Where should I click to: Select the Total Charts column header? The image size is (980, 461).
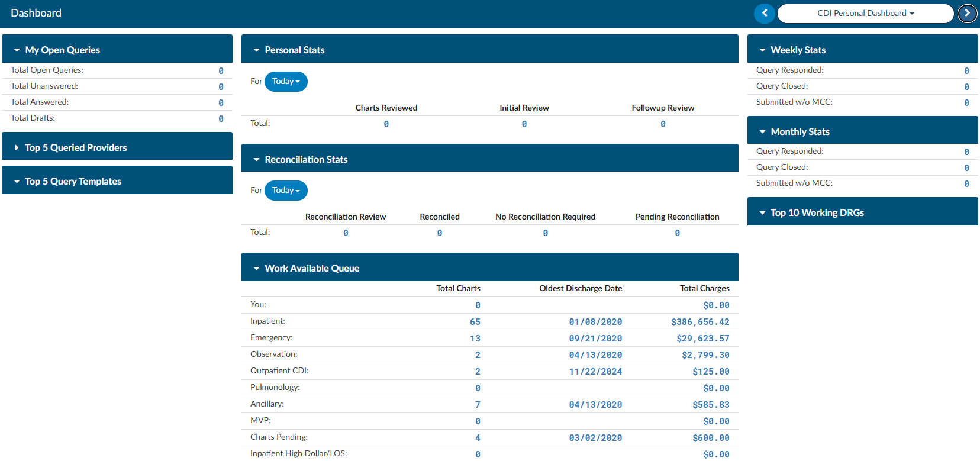[458, 288]
